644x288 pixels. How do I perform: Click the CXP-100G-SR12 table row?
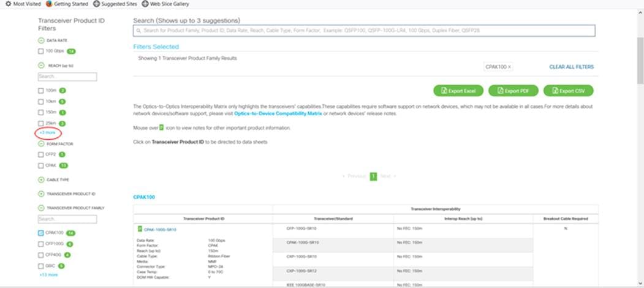403,273
